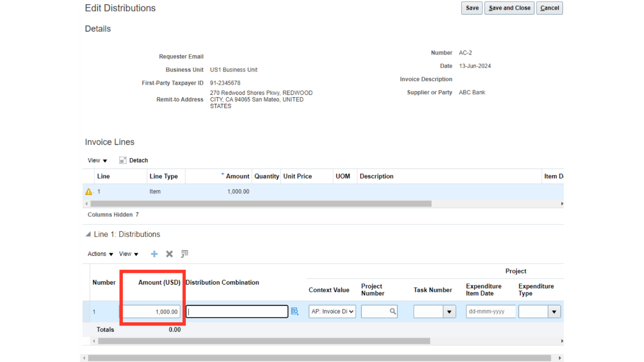Click taxpayer ID 91-2345678
This screenshot has width=644, height=362.
(225, 83)
